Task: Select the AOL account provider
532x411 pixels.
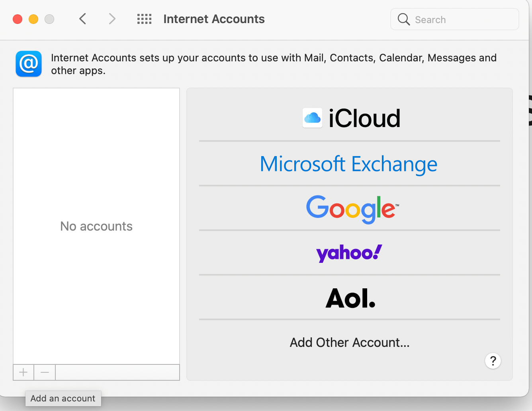Action: coord(350,298)
